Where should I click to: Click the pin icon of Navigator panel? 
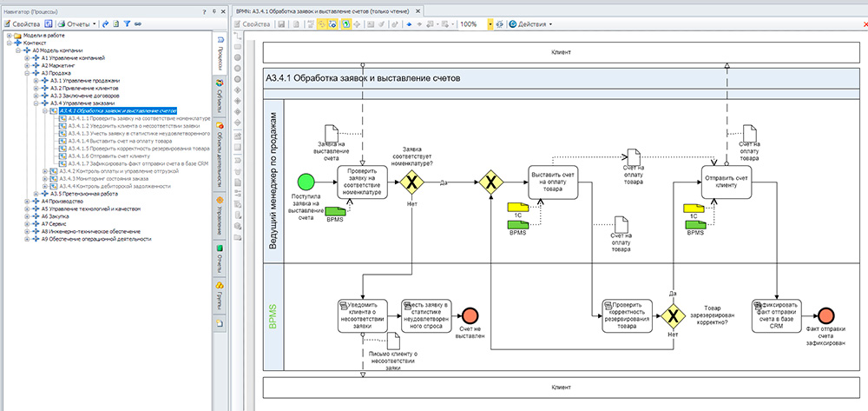coord(214,10)
